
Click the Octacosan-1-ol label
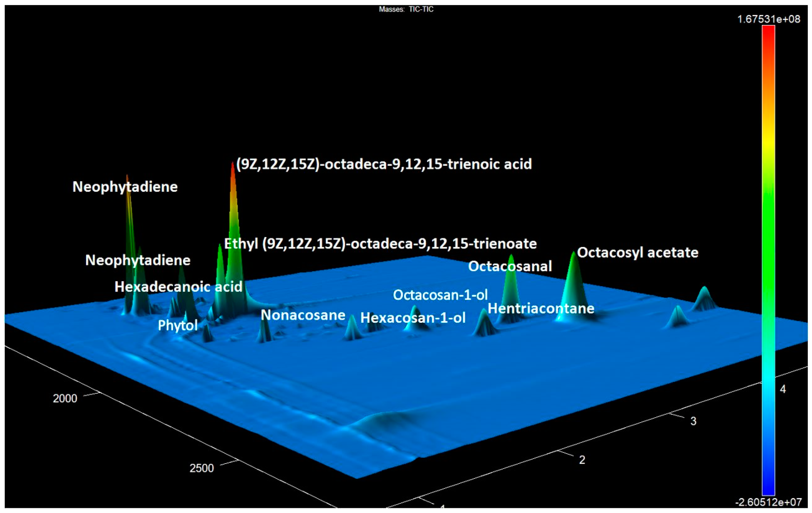click(440, 295)
